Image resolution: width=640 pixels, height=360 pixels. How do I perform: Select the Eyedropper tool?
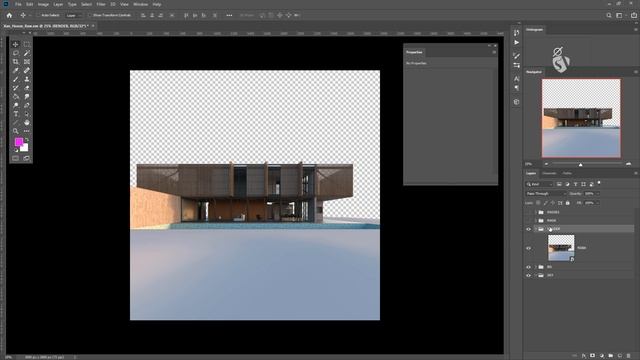(x=16, y=70)
